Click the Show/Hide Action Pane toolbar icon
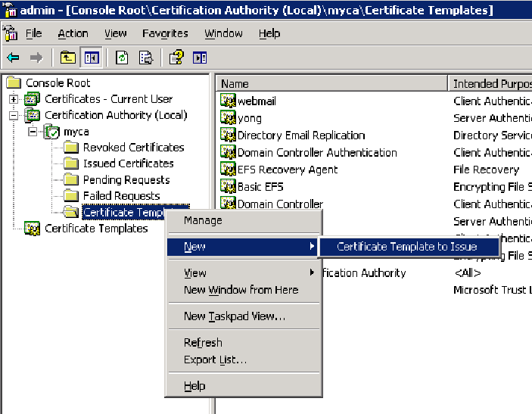Screen dimensions: 532x414 200,58
